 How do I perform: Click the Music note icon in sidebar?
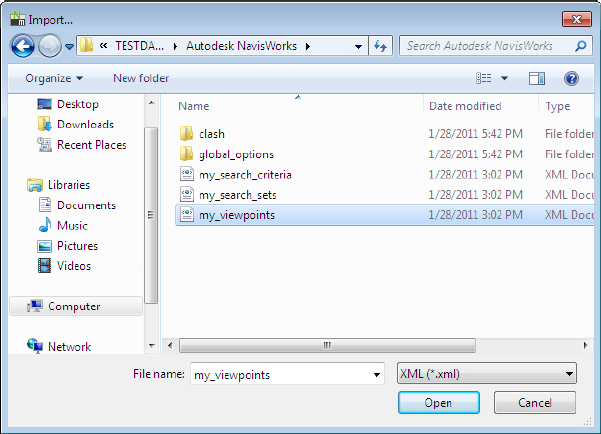coord(45,225)
